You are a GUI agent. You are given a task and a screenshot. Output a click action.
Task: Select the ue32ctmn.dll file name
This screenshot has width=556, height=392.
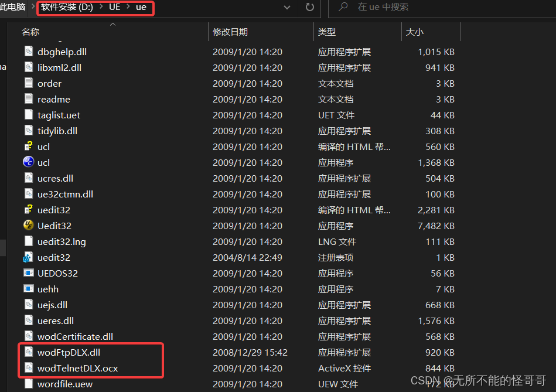65,194
